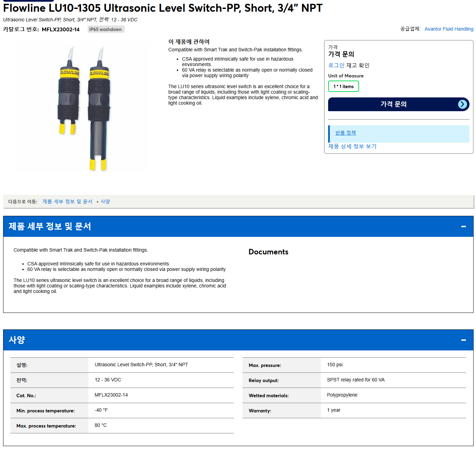Viewport: 476px width, 453px height.
Task: Select the 1 * 1 items unit option
Action: [x=343, y=86]
